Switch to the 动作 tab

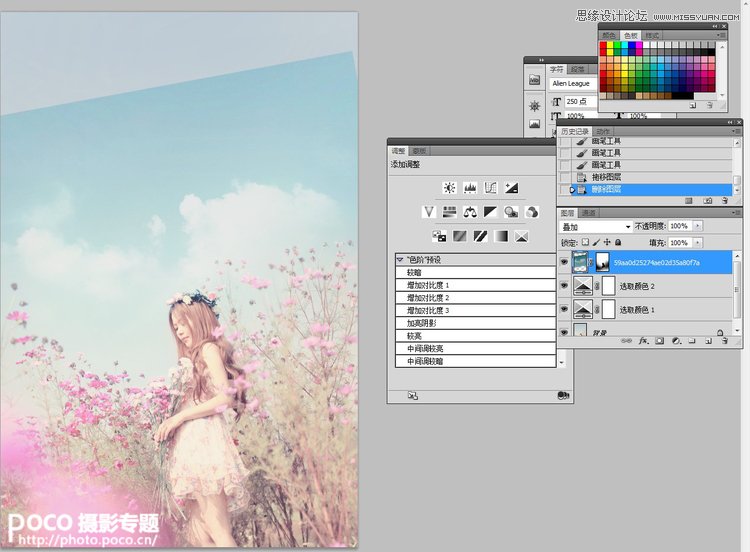pyautogui.click(x=603, y=131)
